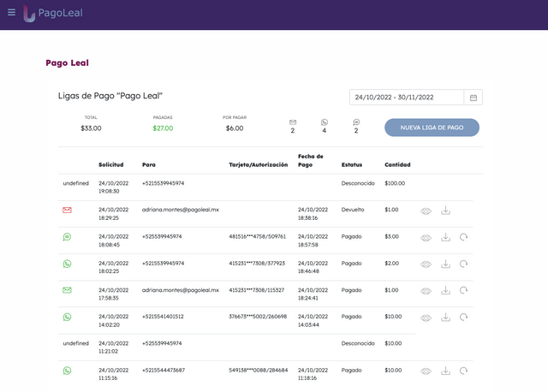Click phone number +5215544473687
Screen dimensions: 548x392
coord(164,371)
